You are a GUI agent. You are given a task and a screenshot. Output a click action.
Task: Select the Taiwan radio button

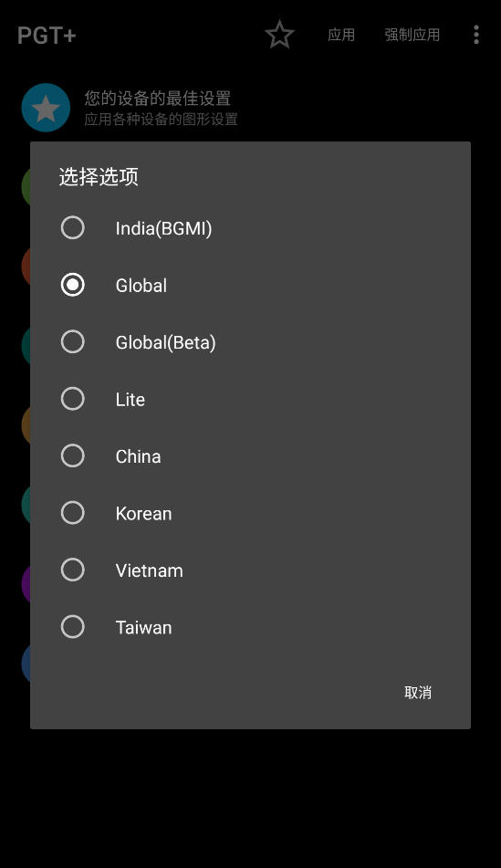click(x=72, y=627)
